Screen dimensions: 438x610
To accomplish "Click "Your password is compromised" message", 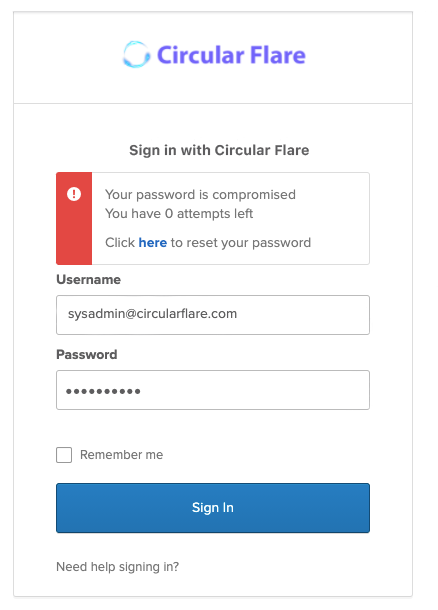I will coord(200,195).
